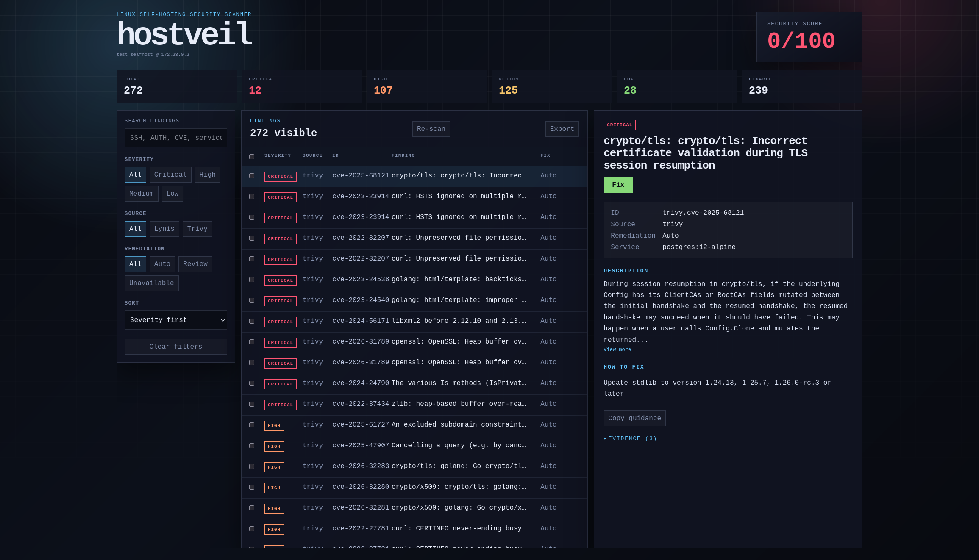Open the Sort dropdown showing Severity first
This screenshot has height=560, width=979.
pyautogui.click(x=176, y=320)
